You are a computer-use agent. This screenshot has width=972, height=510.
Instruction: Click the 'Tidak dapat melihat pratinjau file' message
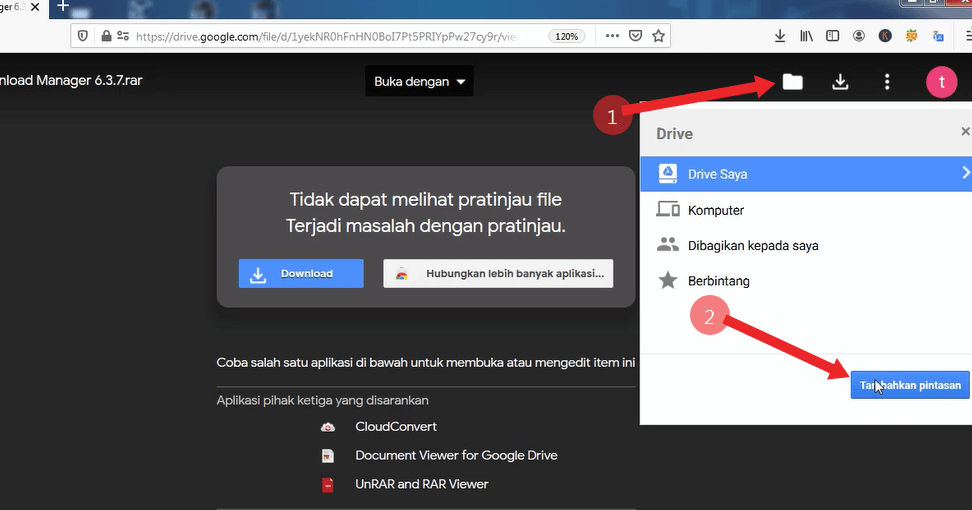coord(425,200)
